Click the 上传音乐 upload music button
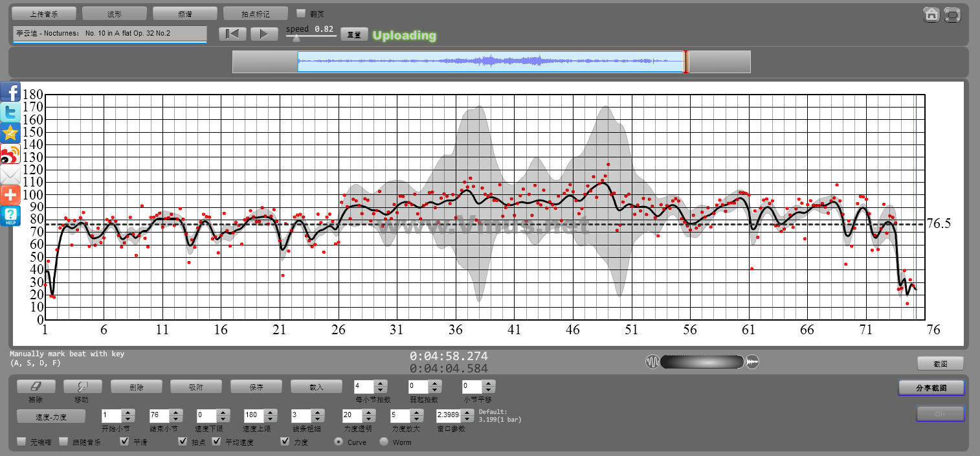Viewport: 980px width, 456px height. click(44, 14)
